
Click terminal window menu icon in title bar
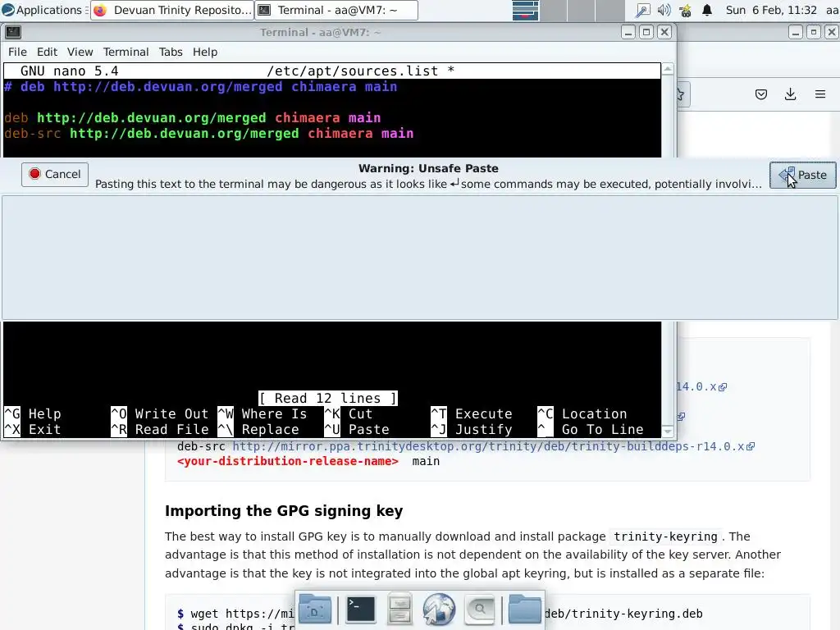[x=13, y=32]
